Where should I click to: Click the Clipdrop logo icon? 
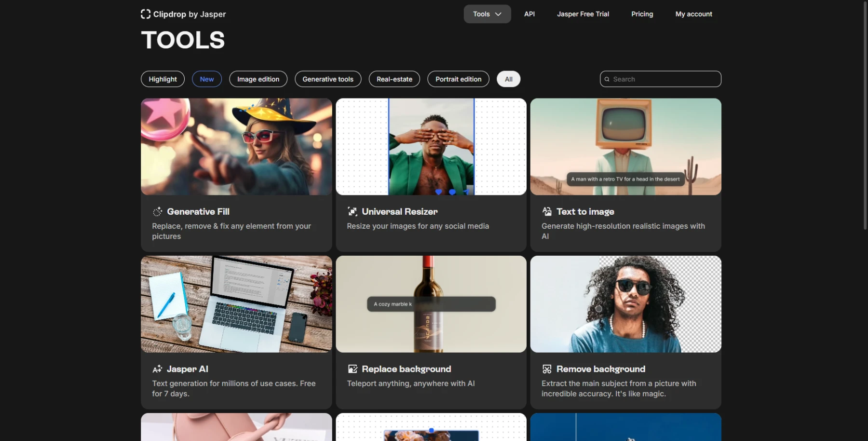point(145,14)
